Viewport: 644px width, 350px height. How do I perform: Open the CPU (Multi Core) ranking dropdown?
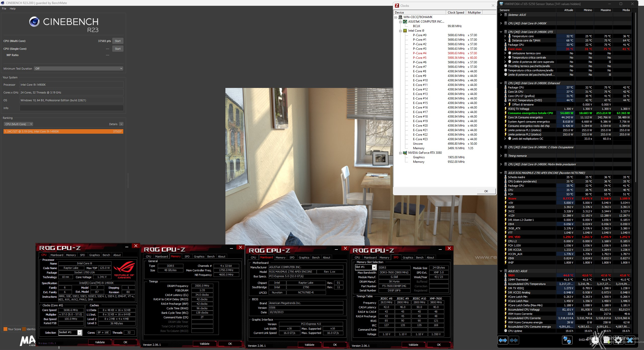click(x=19, y=124)
